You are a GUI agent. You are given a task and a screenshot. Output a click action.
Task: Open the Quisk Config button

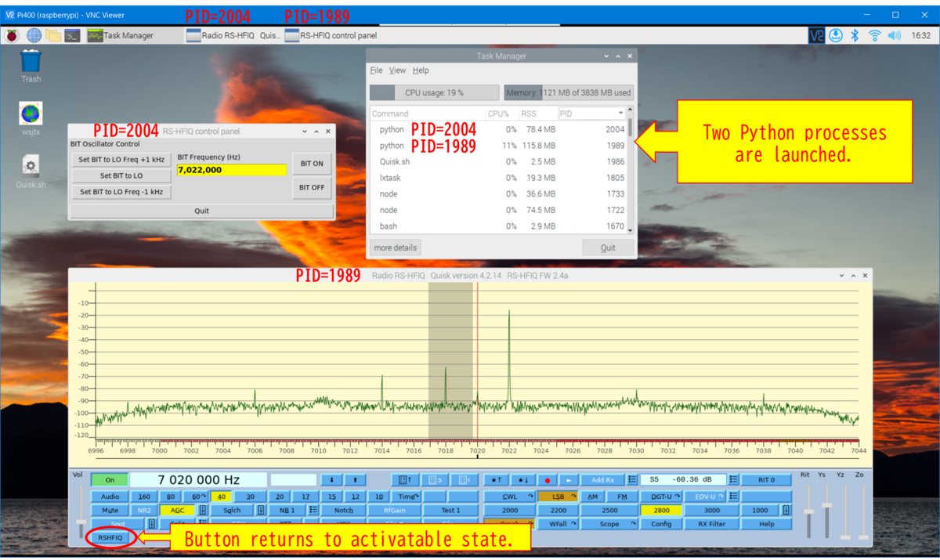[661, 524]
